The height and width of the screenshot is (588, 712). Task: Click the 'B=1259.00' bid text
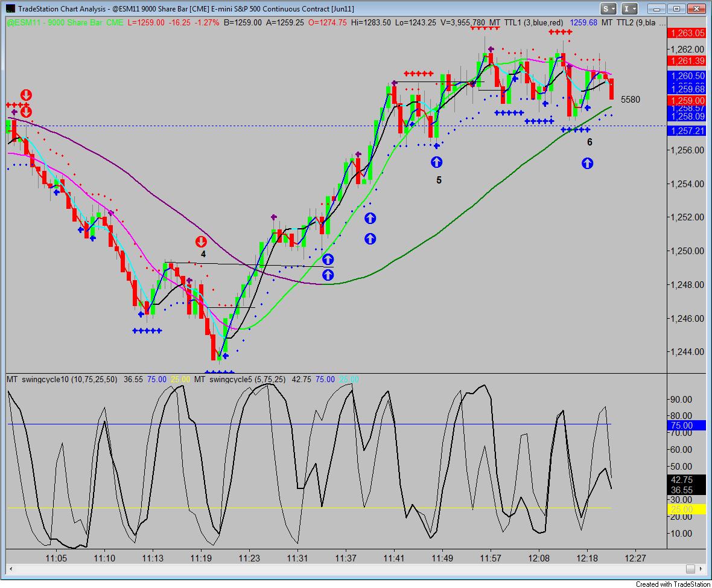coord(243,23)
